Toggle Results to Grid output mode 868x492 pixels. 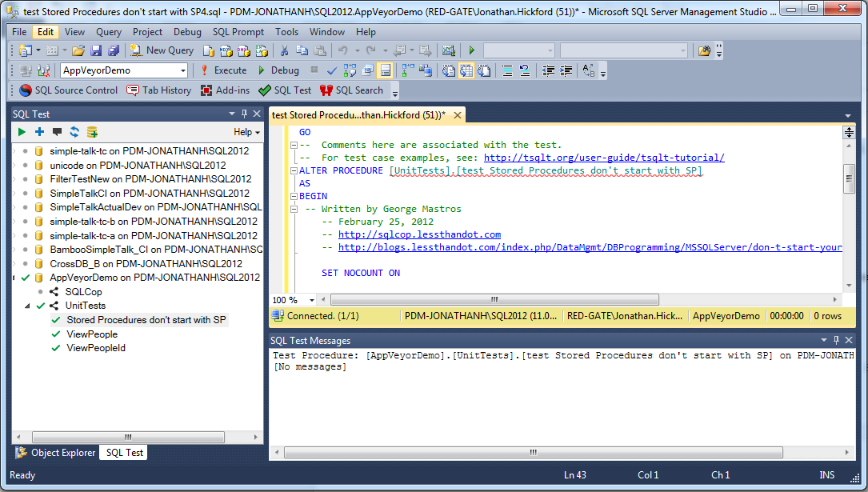pyautogui.click(x=466, y=70)
